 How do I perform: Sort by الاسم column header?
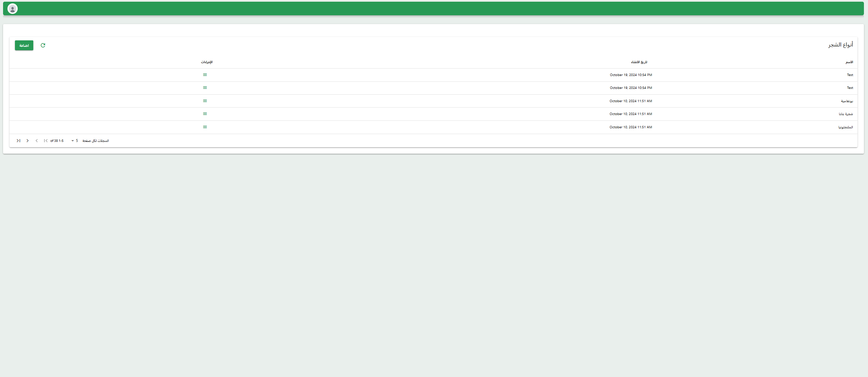[849, 62]
